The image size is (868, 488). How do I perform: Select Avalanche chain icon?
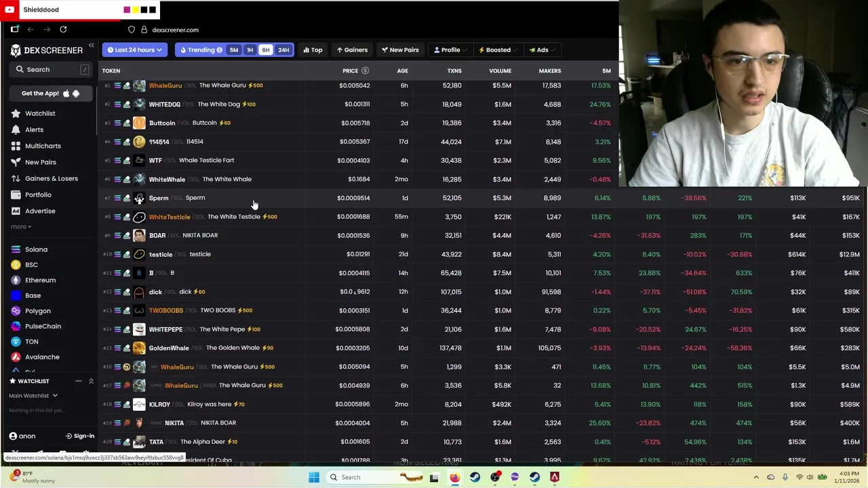(x=16, y=357)
